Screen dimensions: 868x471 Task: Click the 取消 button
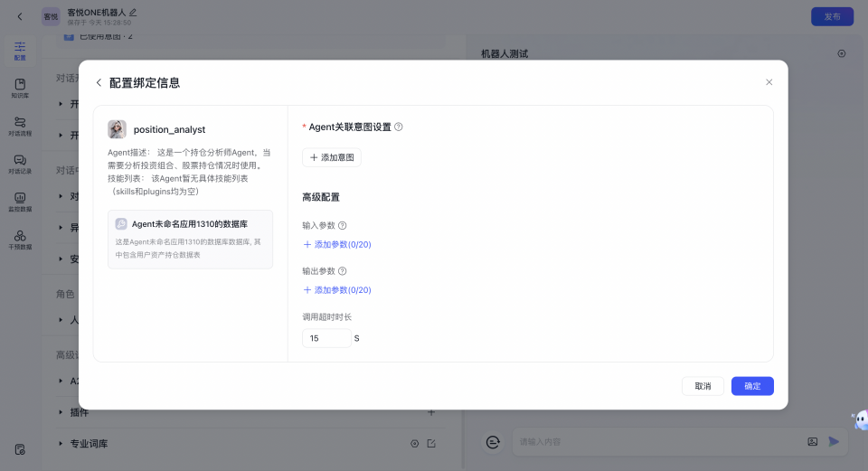[703, 386]
